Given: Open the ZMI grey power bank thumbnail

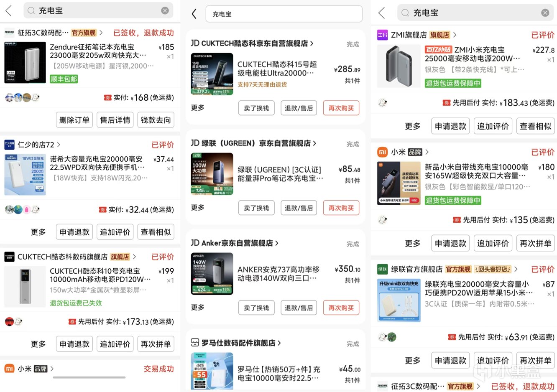Looking at the screenshot, I should coord(399,66).
